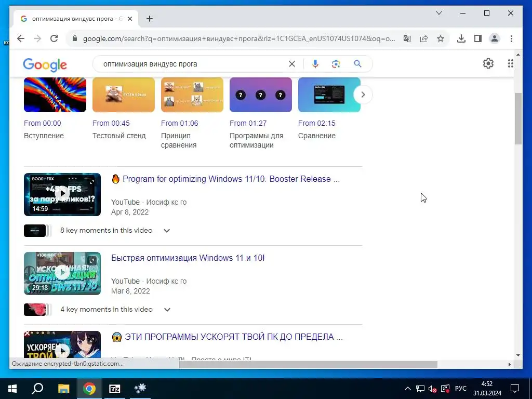Image resolution: width=532 pixels, height=399 pixels.
Task: Reload the page with the refresh icon
Action: click(54, 38)
